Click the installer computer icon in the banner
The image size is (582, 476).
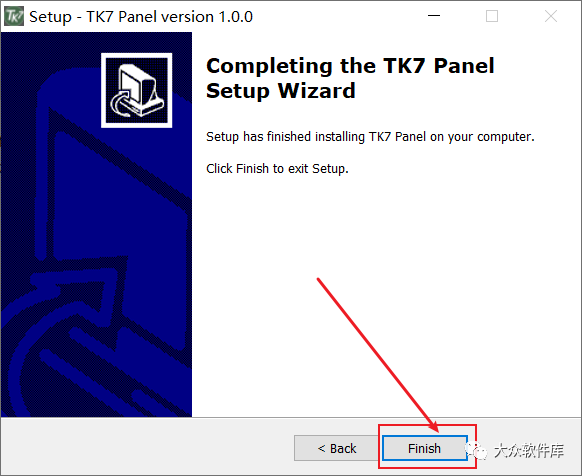(x=137, y=90)
